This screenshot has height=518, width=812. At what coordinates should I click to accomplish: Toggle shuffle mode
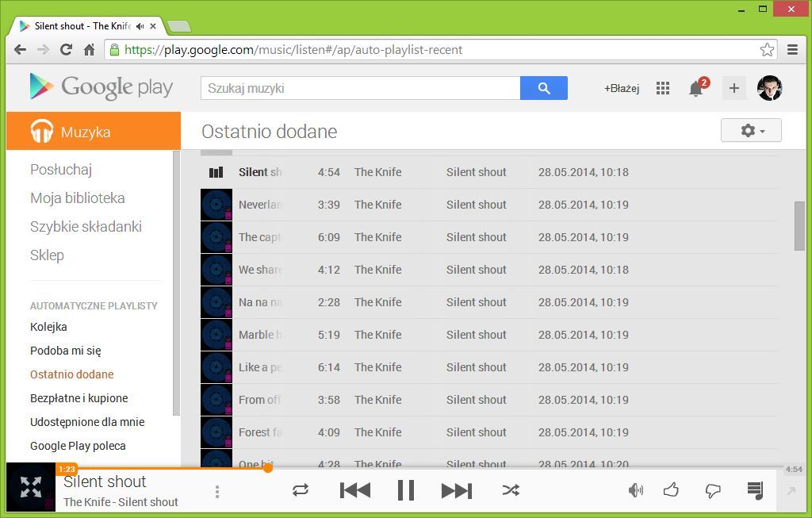pyautogui.click(x=511, y=490)
